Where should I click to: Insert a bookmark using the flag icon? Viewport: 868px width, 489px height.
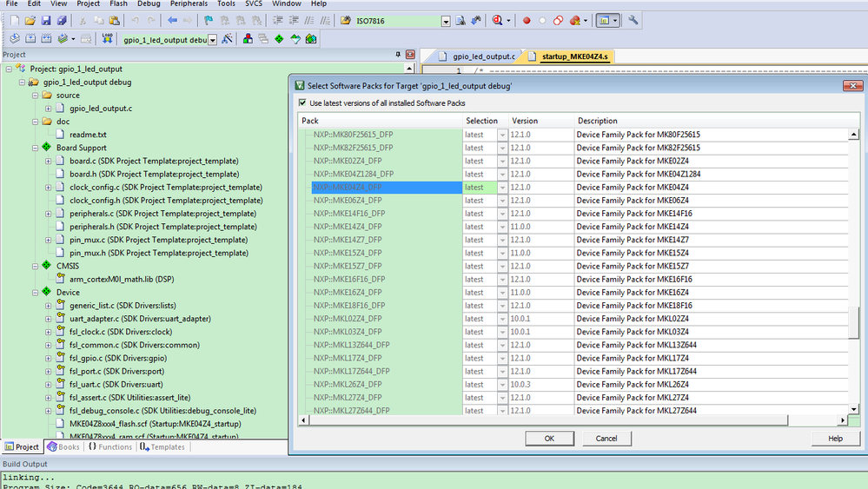(209, 21)
